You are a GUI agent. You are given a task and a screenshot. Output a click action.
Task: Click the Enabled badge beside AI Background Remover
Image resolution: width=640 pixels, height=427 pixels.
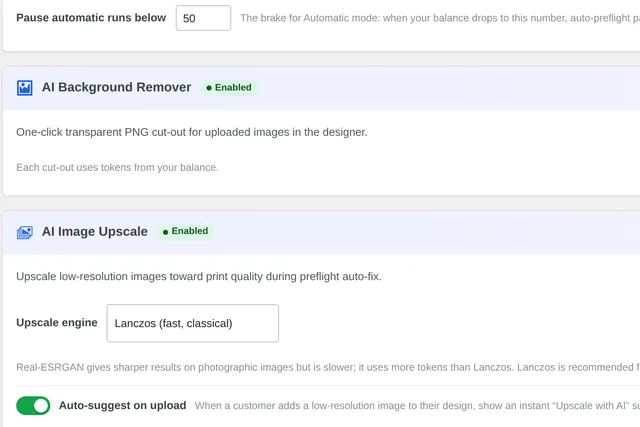click(x=229, y=88)
